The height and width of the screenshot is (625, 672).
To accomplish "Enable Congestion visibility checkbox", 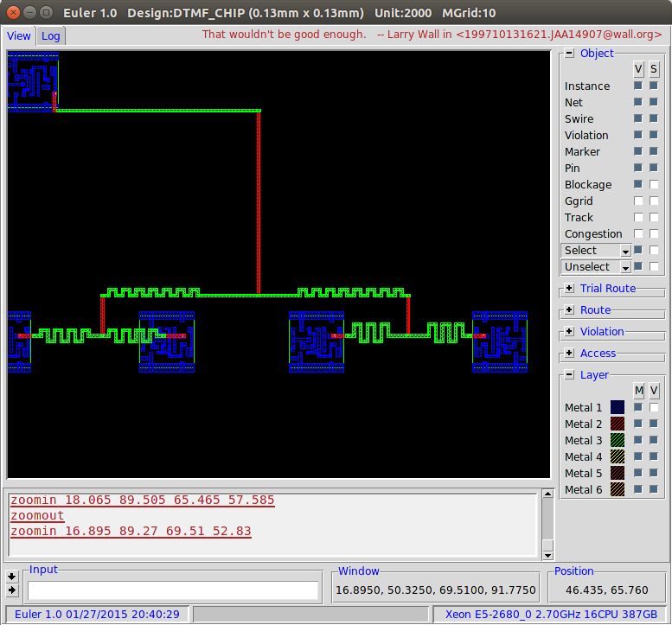I will [638, 233].
